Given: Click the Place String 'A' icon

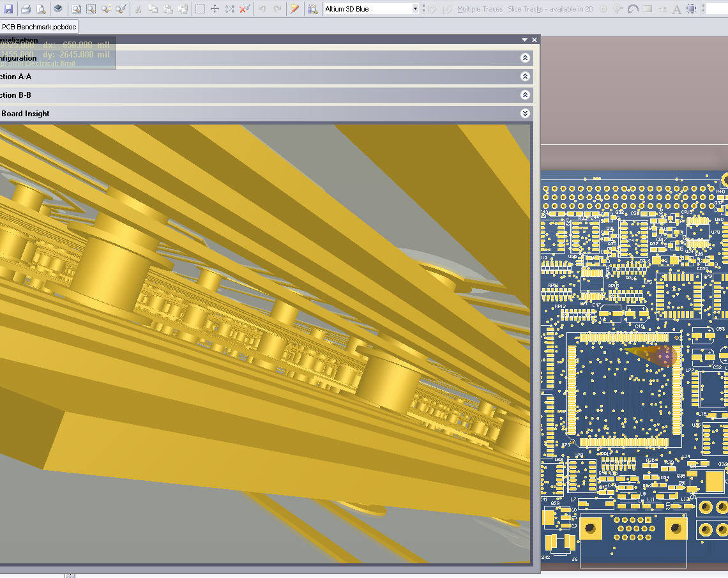Looking at the screenshot, I should (676, 8).
